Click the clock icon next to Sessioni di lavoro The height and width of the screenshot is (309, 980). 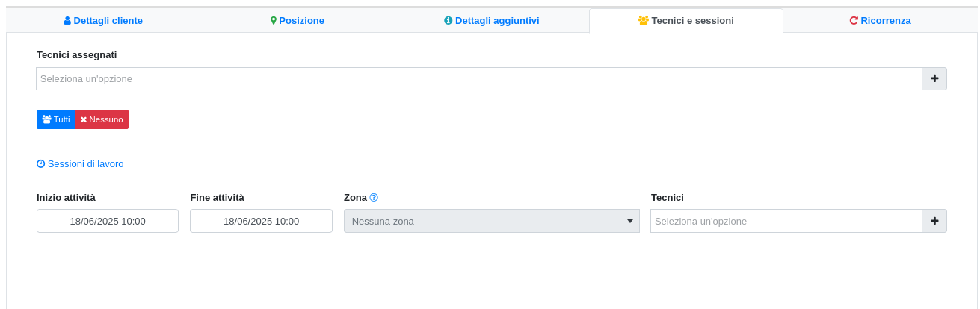tap(41, 164)
